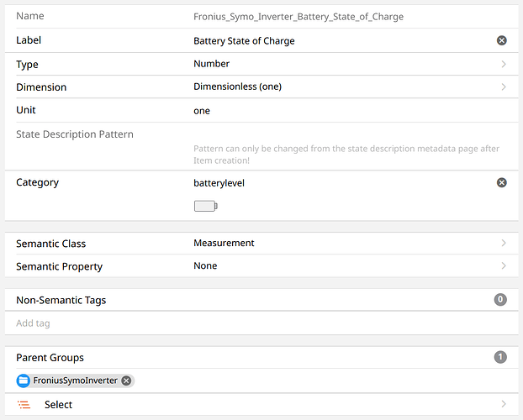
Task: Click the Add tag input
Action: (252, 323)
